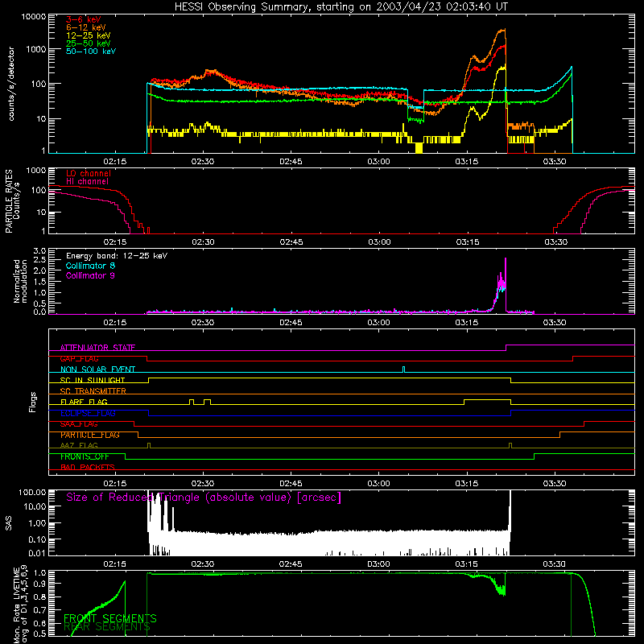Click the ECLIPSE_FLAG label
This screenshot has width=644, height=644.
click(88, 413)
